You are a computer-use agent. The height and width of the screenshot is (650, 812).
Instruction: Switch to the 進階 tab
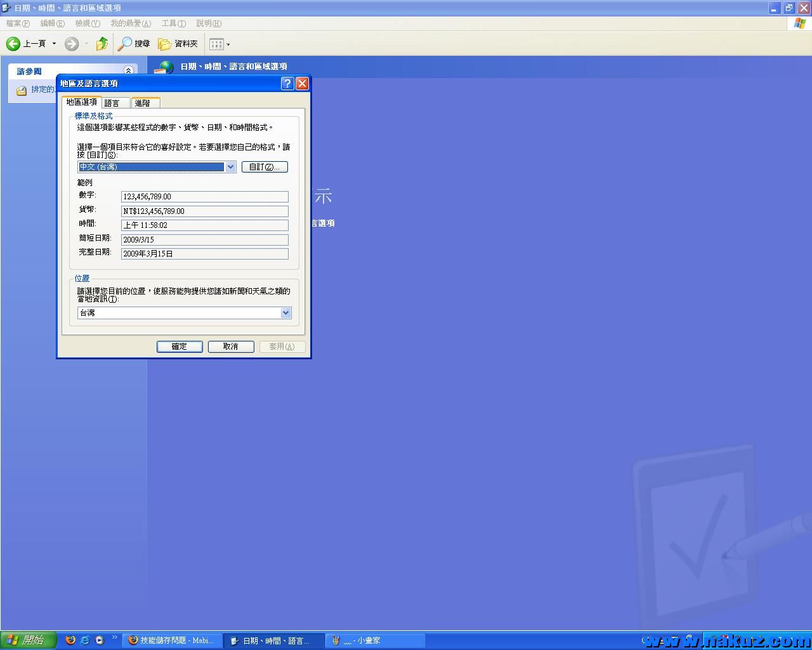[x=143, y=103]
